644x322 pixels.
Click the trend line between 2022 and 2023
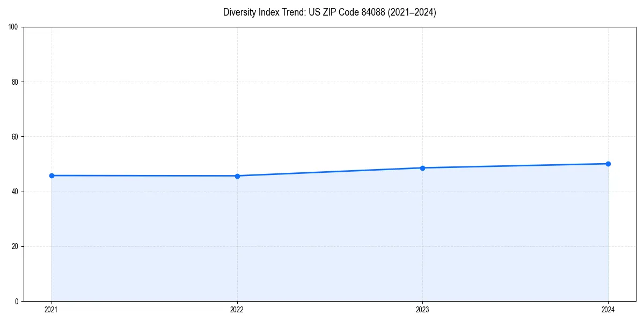330,172
